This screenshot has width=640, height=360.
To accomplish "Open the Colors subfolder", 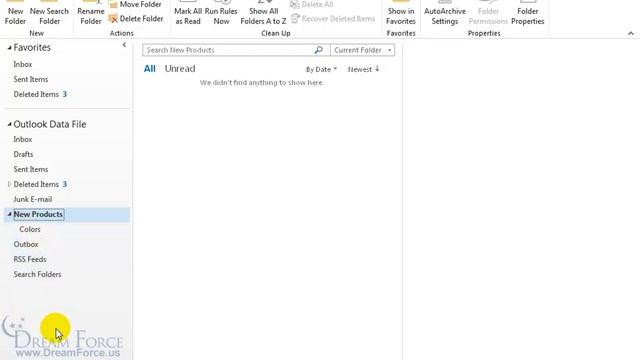I will pyautogui.click(x=30, y=229).
